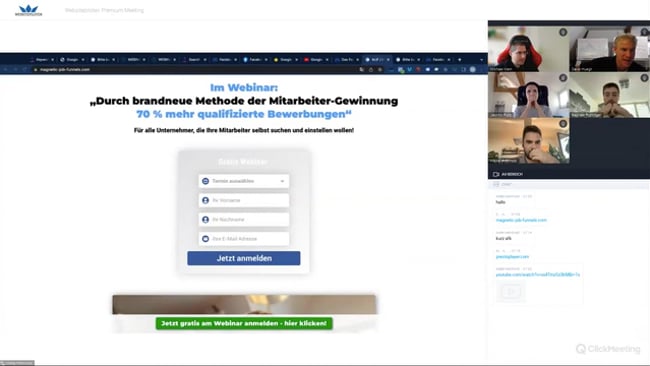
Task: Click the 'Im Webinar:' heading text
Action: pos(244,88)
